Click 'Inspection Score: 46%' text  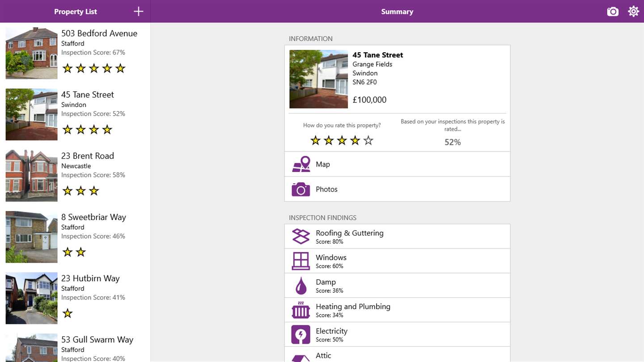[x=93, y=236]
